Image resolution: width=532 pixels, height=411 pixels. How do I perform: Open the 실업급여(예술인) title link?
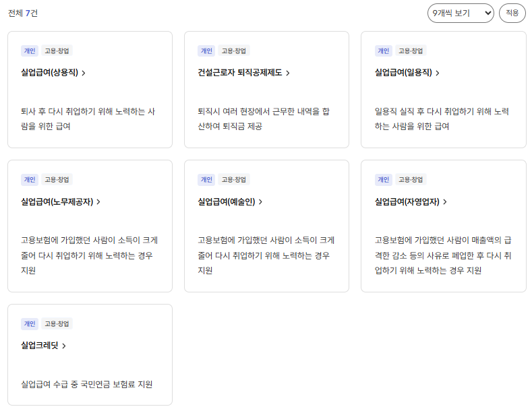[x=226, y=201]
